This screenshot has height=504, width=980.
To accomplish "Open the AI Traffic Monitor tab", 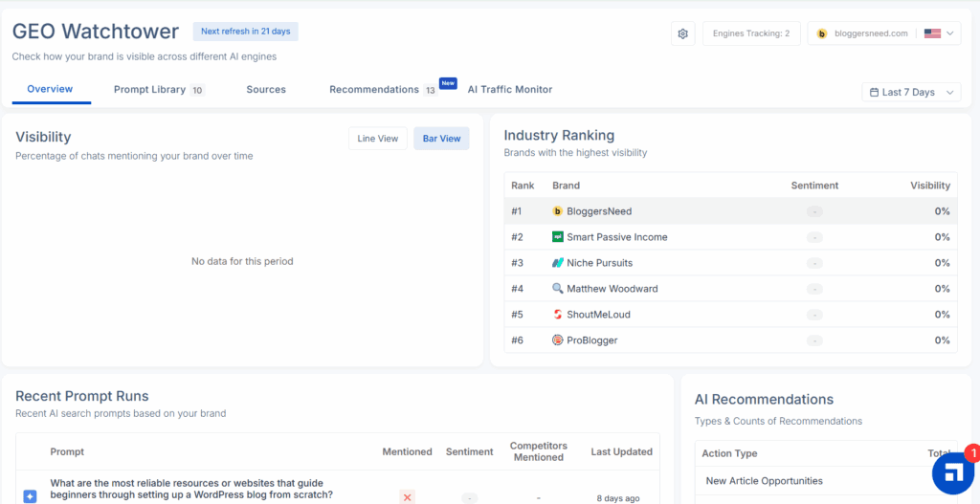I will point(509,90).
